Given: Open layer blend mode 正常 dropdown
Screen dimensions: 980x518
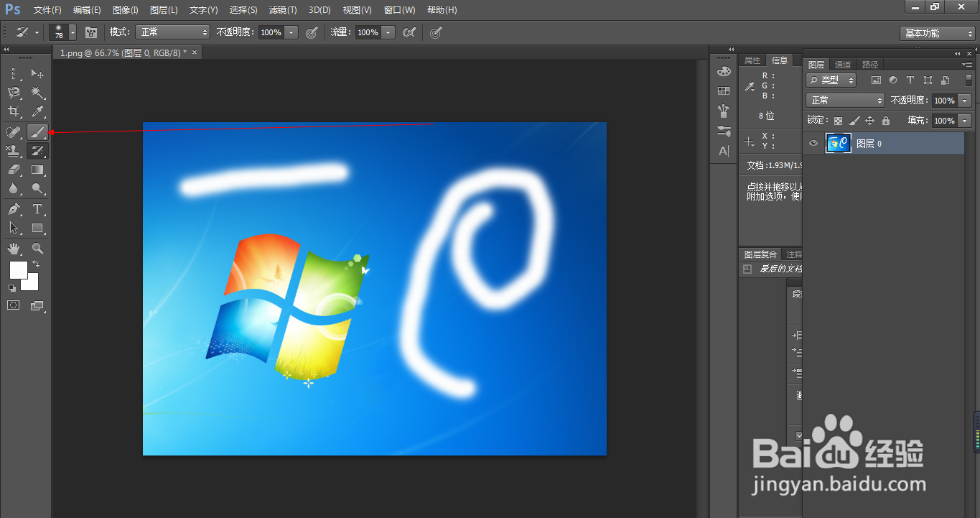Looking at the screenshot, I should [x=845, y=101].
